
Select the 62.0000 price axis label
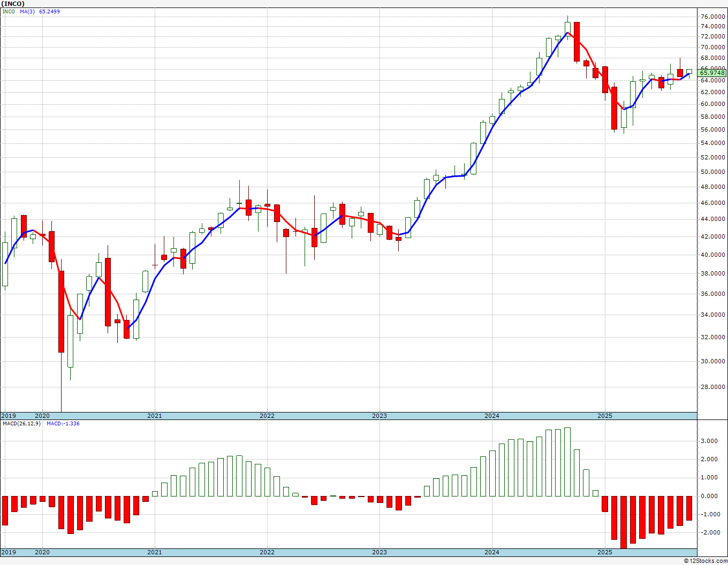[x=713, y=91]
